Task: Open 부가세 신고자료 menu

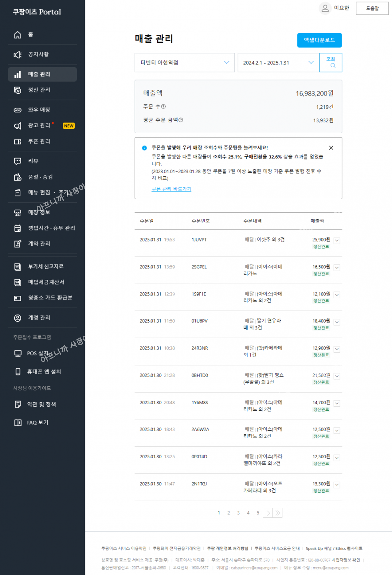Action: click(46, 267)
